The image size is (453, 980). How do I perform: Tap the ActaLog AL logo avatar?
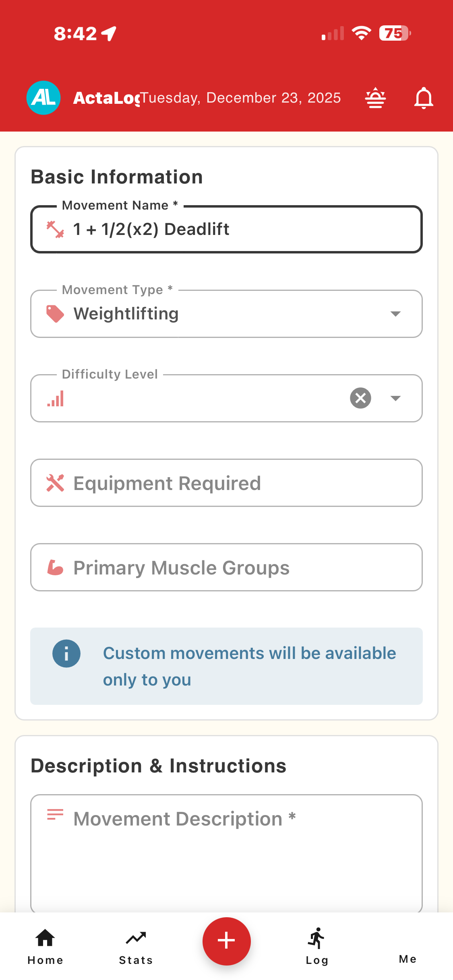click(x=43, y=98)
